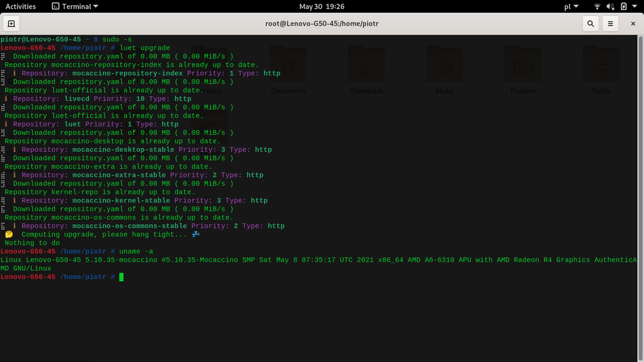This screenshot has height=362, width=644.
Task: Click the '5.10.35-mocaccino' kernel version text
Action: [x=121, y=260]
